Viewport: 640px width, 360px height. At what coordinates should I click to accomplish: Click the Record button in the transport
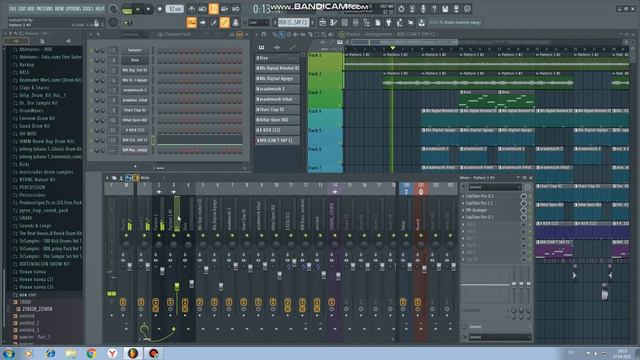tap(160, 9)
